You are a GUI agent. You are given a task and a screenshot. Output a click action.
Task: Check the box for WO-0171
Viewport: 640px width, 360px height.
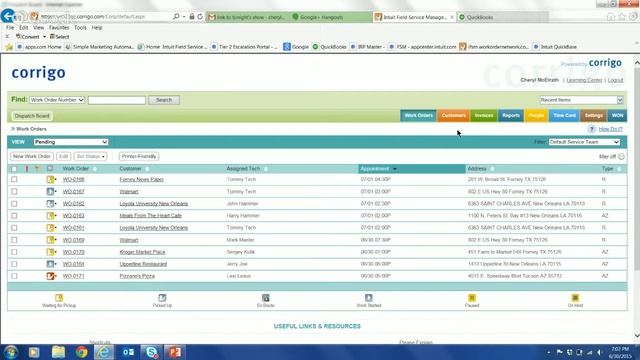[x=14, y=276]
